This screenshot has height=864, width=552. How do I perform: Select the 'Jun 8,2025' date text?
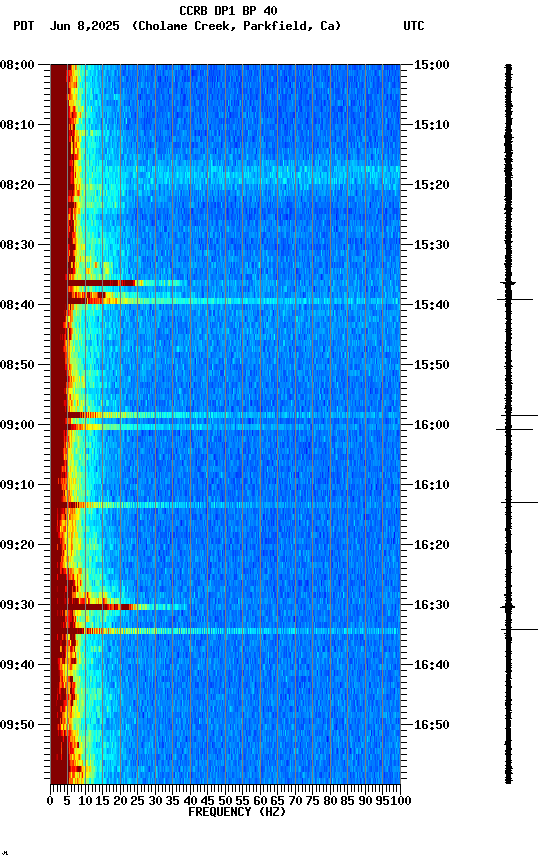click(84, 26)
